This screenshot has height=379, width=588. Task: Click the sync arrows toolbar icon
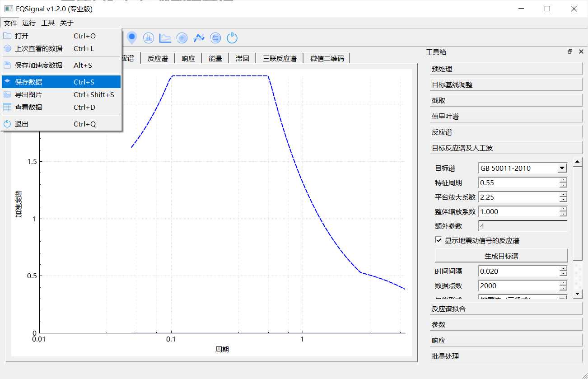click(215, 38)
